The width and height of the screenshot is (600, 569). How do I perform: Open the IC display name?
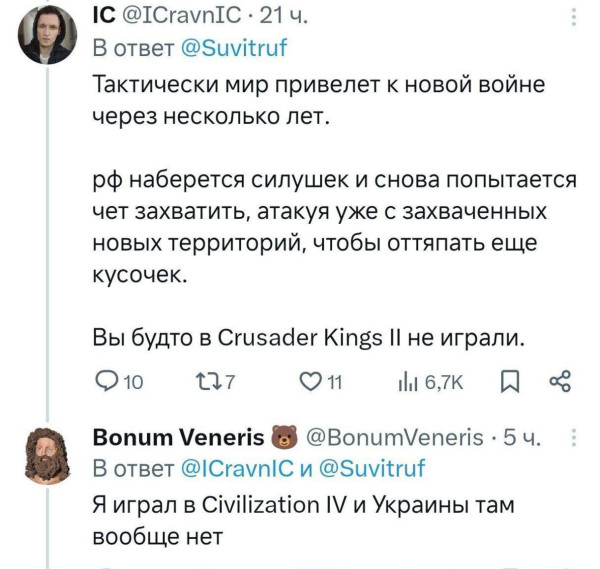tap(104, 16)
